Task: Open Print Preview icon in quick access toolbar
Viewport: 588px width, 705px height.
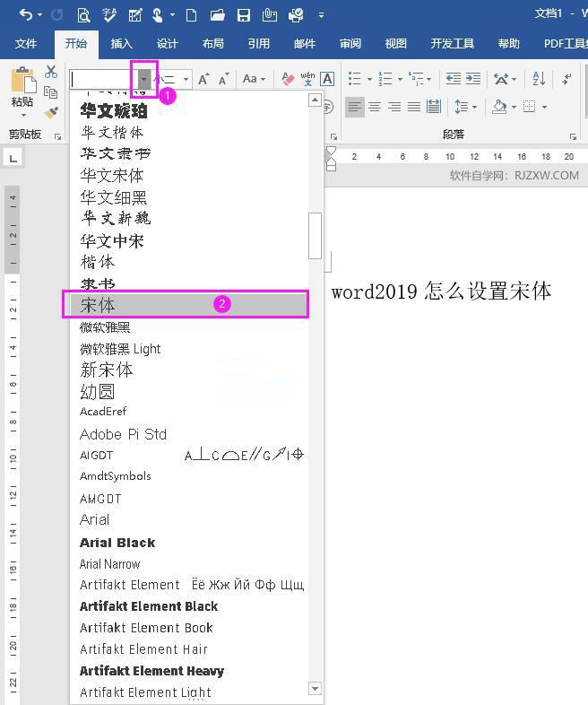Action: point(83,15)
